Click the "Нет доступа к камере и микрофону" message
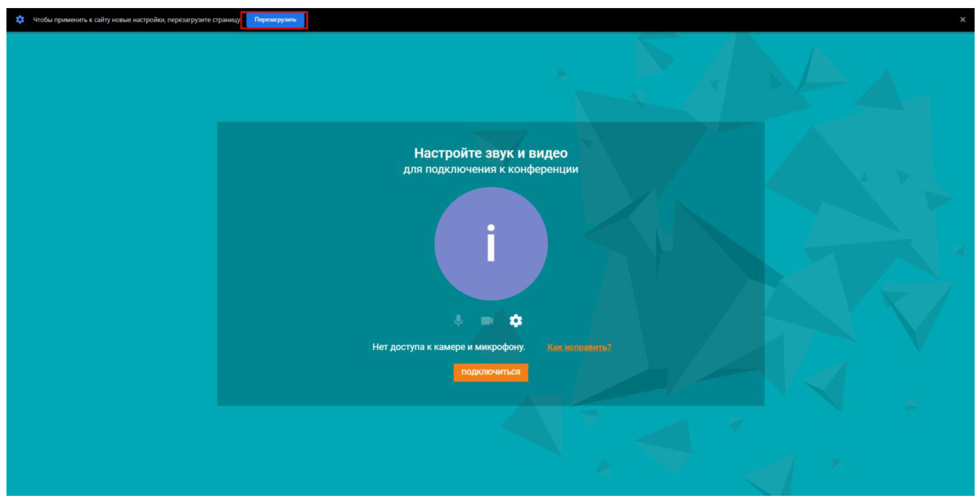 448,347
